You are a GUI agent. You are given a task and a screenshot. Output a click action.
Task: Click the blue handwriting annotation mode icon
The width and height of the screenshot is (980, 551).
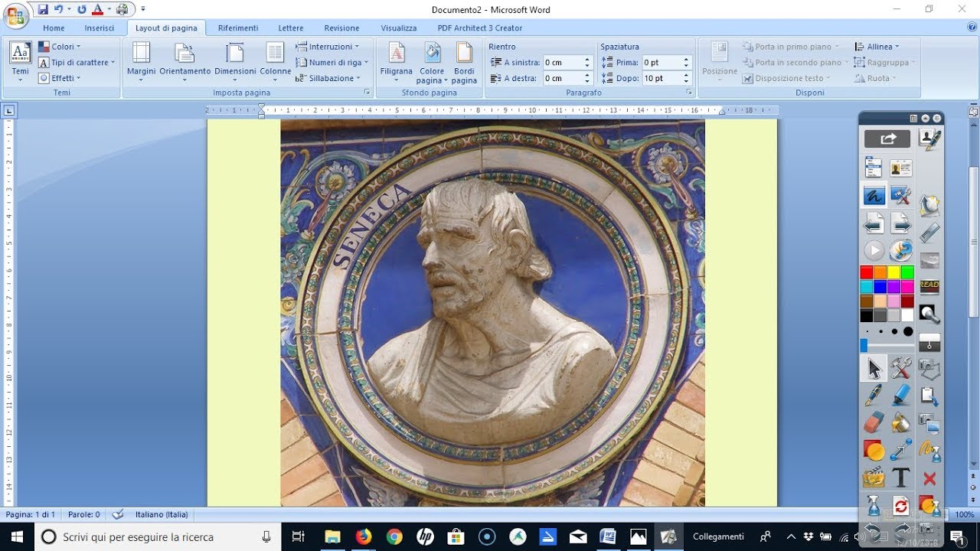pos(874,195)
